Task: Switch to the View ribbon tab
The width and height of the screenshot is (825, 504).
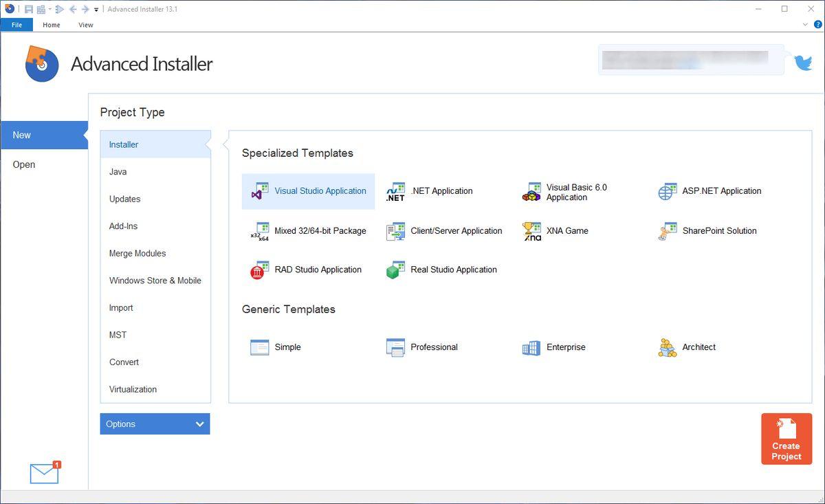Action: 85,25
